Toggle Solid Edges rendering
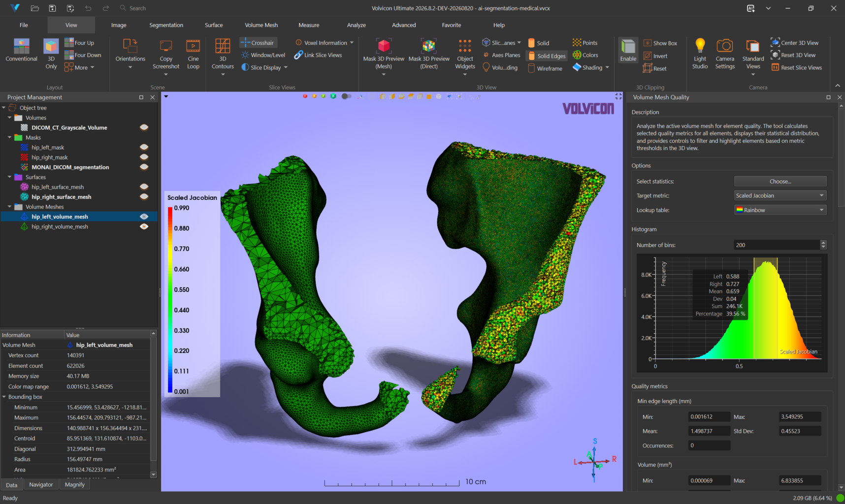 point(547,56)
